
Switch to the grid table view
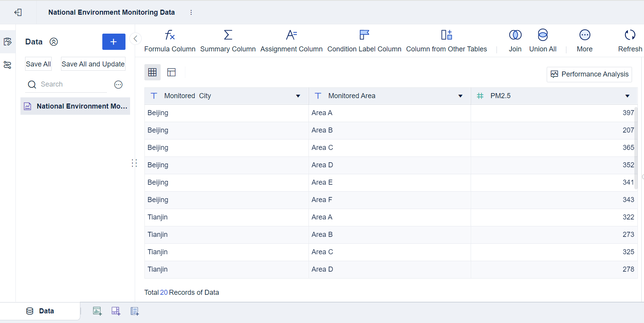coord(153,72)
